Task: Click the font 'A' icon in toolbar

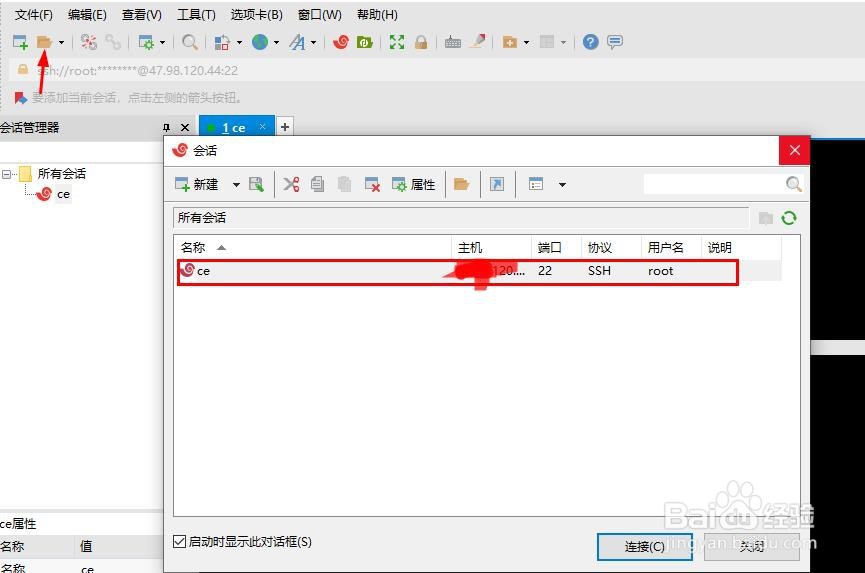Action: (x=297, y=42)
